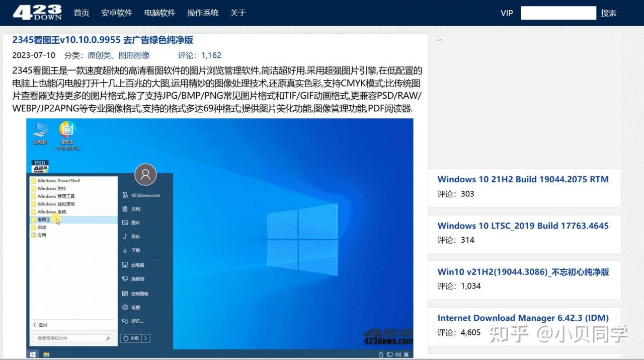Click the 评论：4,605 comment count
This screenshot has height=360, width=644.
(x=459, y=333)
